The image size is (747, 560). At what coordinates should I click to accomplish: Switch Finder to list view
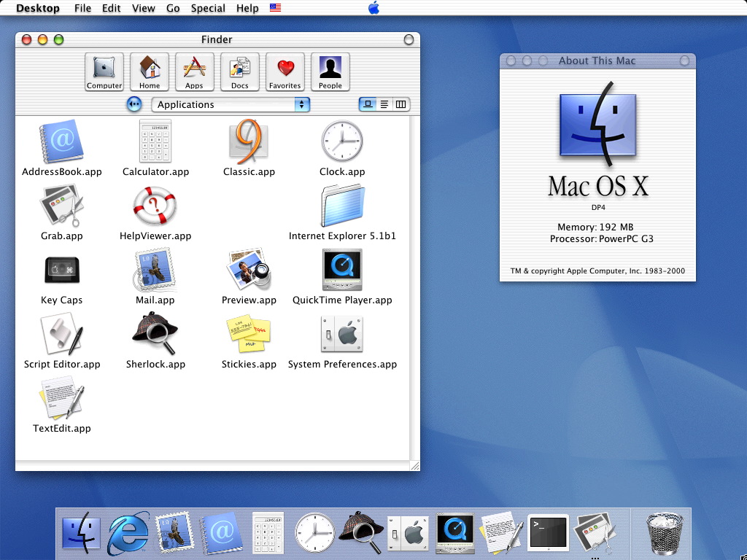click(x=384, y=104)
